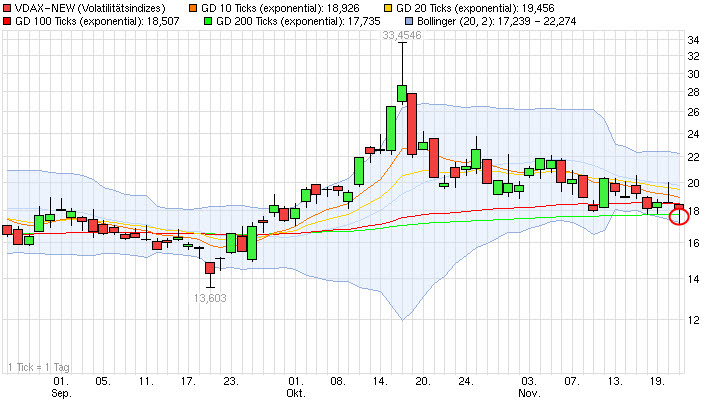
Task: Click the VDAX-NEW red legend swatch
Action: point(7,8)
